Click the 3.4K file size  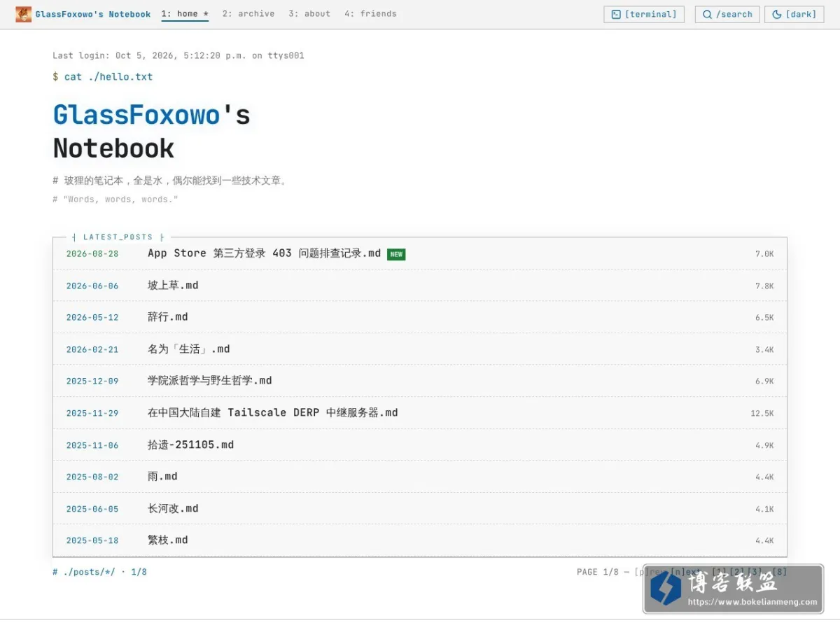(x=764, y=350)
